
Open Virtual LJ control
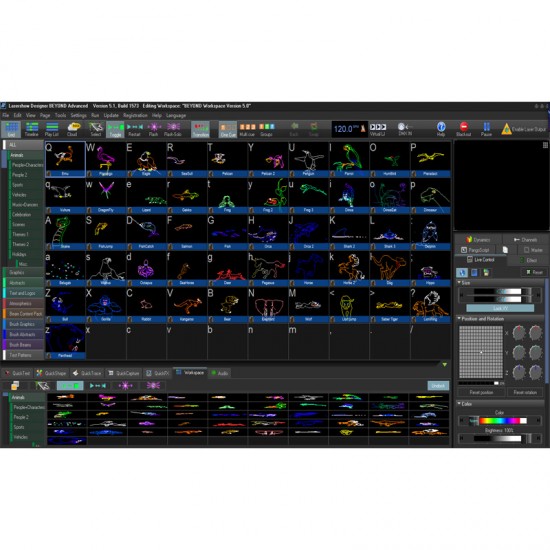[x=378, y=129]
